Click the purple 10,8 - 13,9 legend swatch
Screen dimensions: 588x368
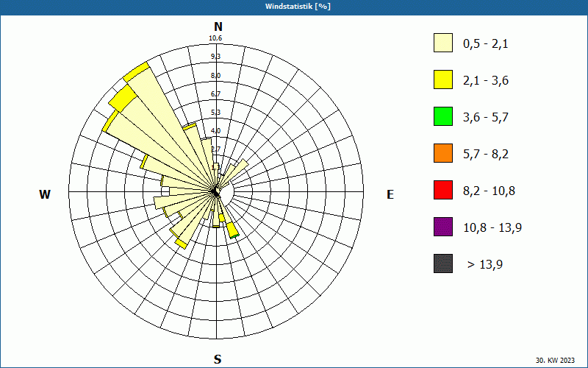443,227
